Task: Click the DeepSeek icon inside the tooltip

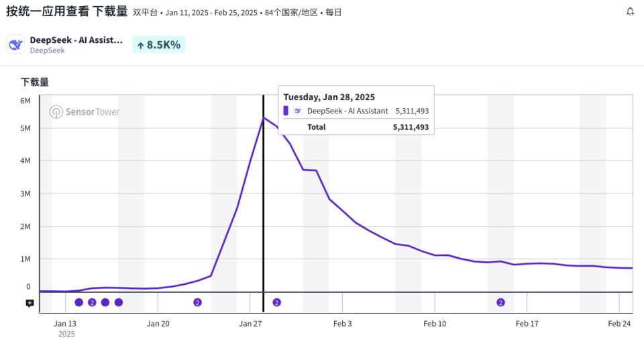Action: pos(298,111)
